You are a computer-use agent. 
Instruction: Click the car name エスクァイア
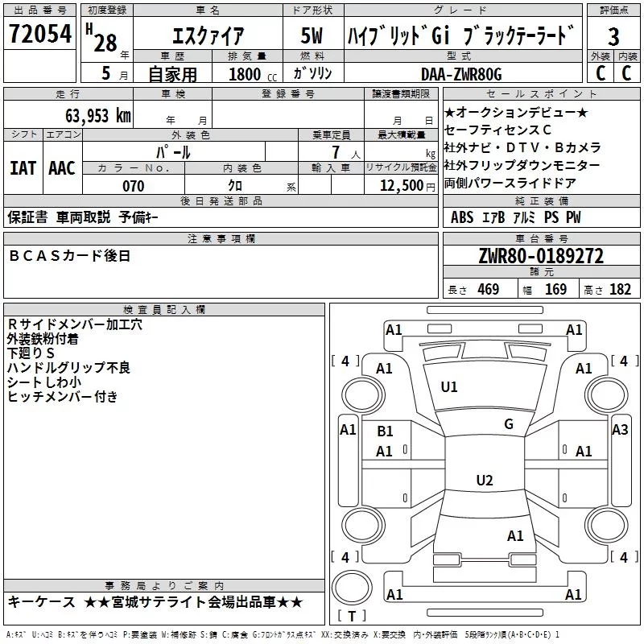pyautogui.click(x=208, y=35)
